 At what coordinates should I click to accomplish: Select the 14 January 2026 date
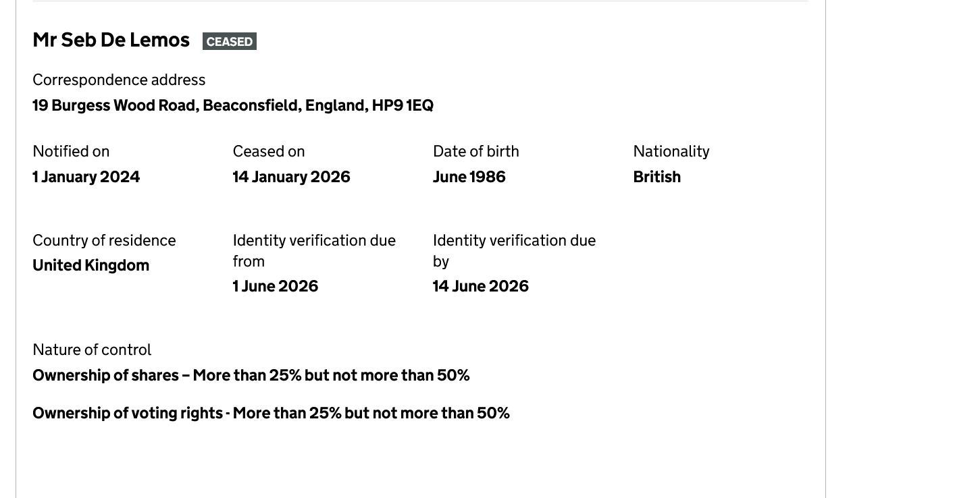291,177
